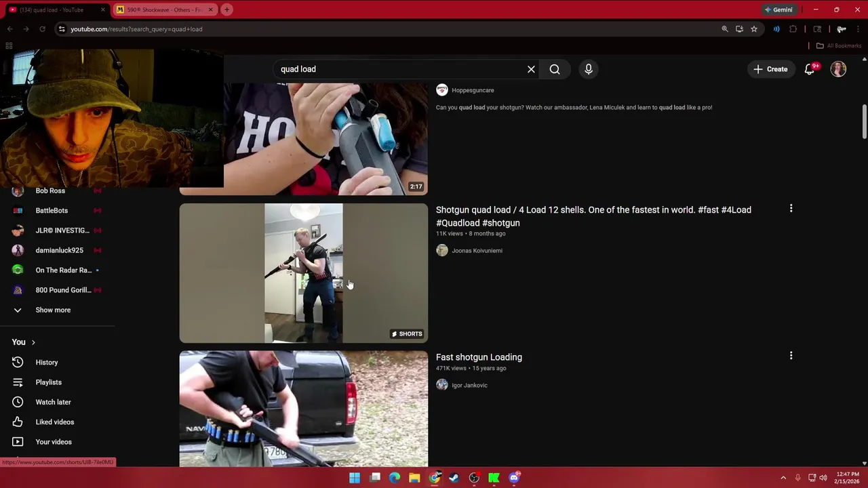Launch Microsoft Edge from the taskbar
The image size is (868, 488).
click(395, 478)
